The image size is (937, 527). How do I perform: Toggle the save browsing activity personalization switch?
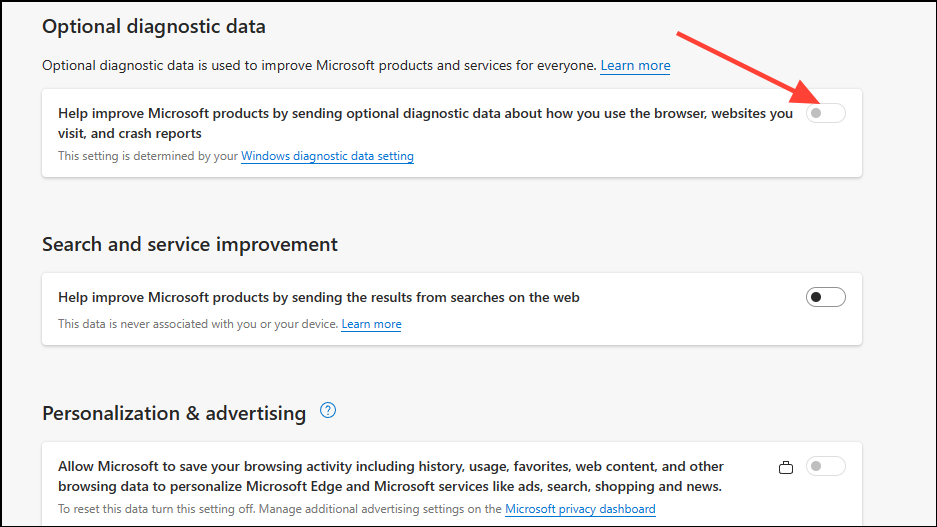pyautogui.click(x=825, y=466)
